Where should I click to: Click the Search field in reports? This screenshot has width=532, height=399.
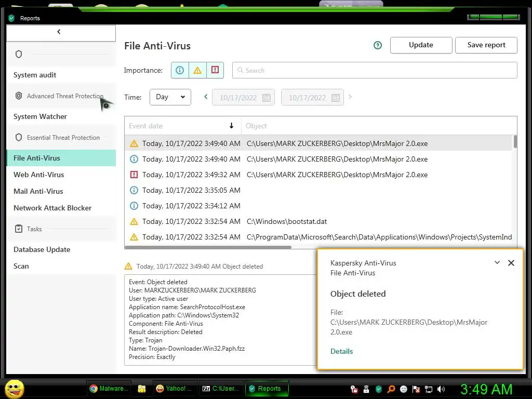coord(375,70)
